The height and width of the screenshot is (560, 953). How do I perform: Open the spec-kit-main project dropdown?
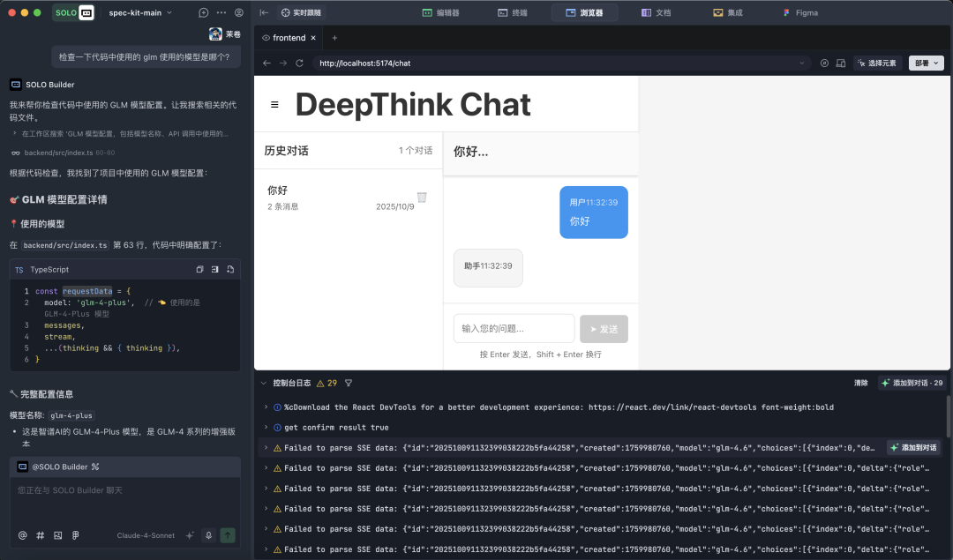tap(140, 12)
